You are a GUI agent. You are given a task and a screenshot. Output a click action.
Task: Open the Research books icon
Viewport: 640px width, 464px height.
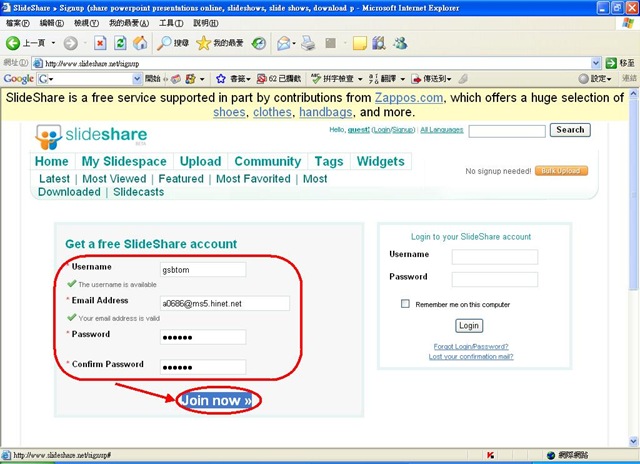pyautogui.click(x=379, y=43)
